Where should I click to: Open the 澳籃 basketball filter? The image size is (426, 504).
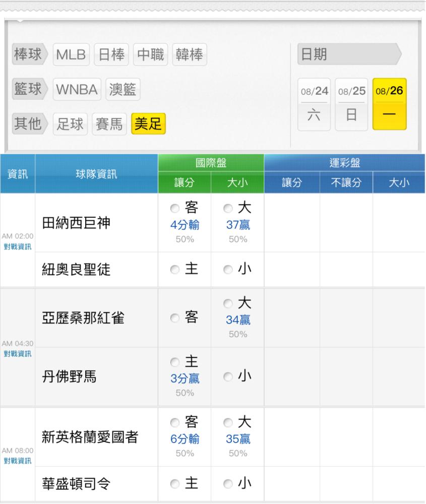pos(123,89)
